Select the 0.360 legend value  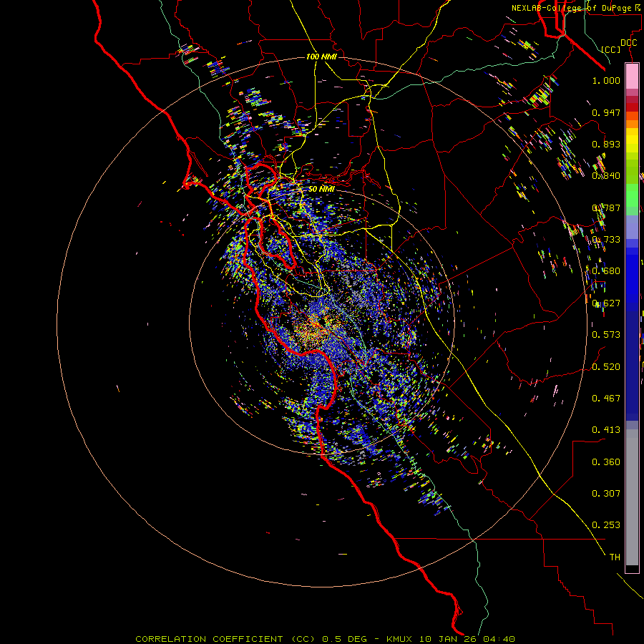pyautogui.click(x=606, y=462)
